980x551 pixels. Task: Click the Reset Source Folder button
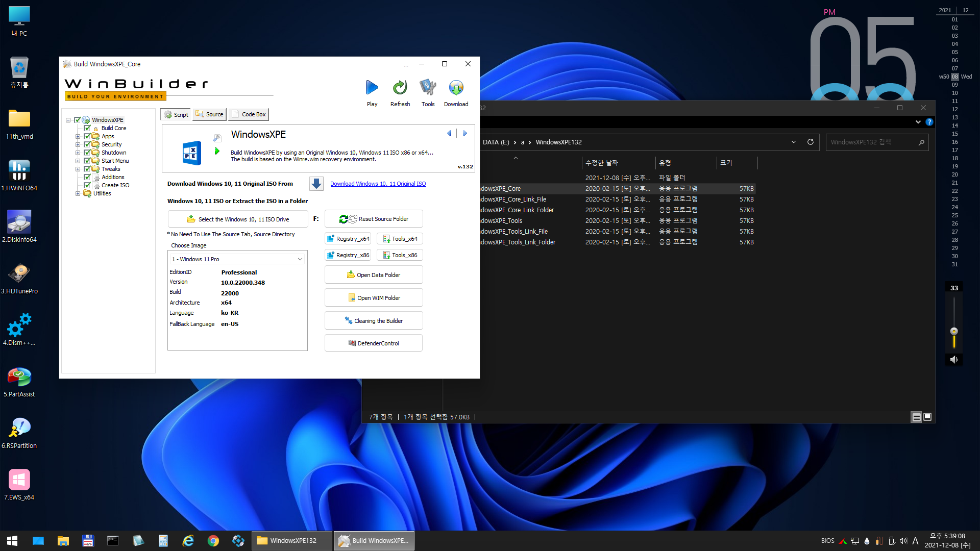tap(374, 219)
